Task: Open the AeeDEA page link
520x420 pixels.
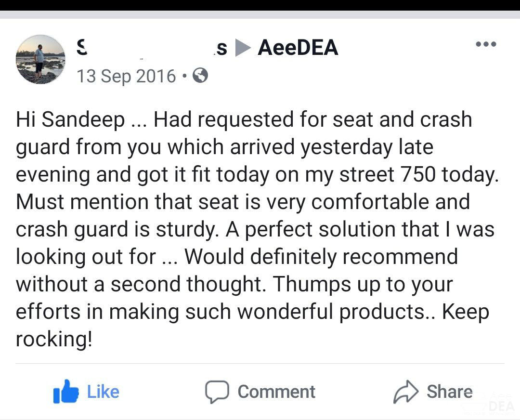Action: [298, 48]
